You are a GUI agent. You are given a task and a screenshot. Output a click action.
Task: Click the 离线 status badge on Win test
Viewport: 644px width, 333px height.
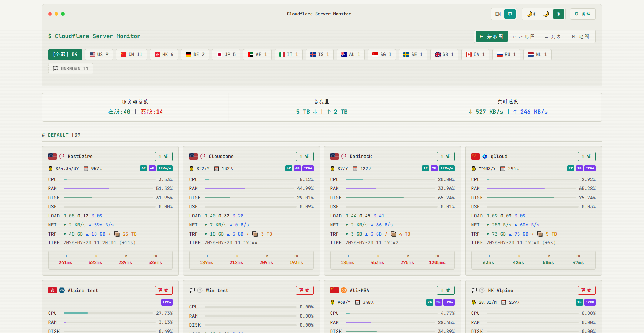point(305,290)
